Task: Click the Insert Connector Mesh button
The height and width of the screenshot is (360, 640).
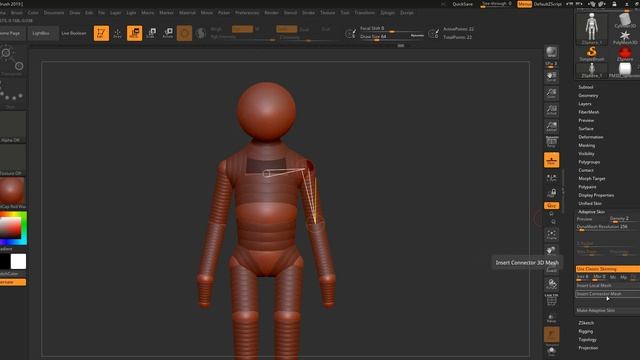Action: coord(608,293)
